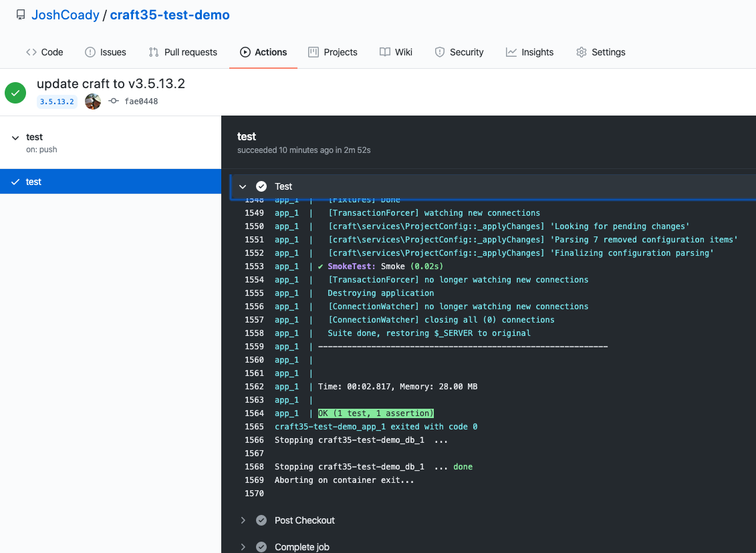Viewport: 756px width, 553px height.
Task: Click the Code angle-brackets icon
Action: (x=31, y=52)
